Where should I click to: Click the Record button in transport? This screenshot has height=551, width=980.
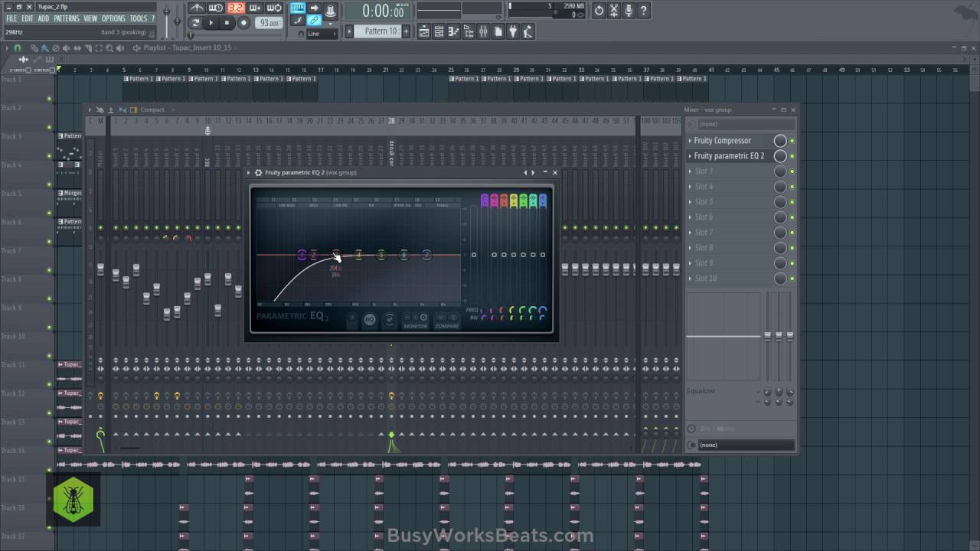click(x=243, y=24)
